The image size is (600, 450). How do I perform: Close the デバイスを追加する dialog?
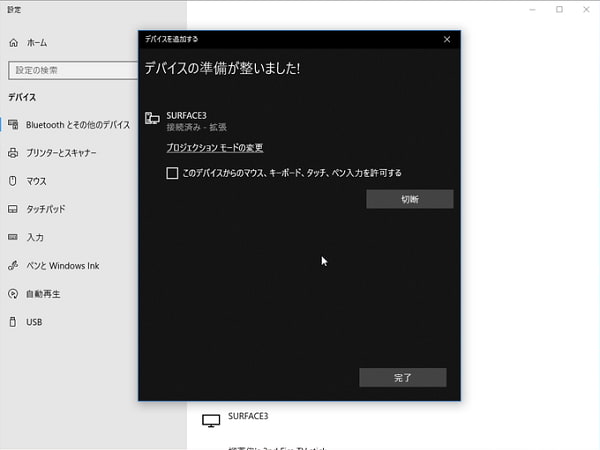point(447,39)
